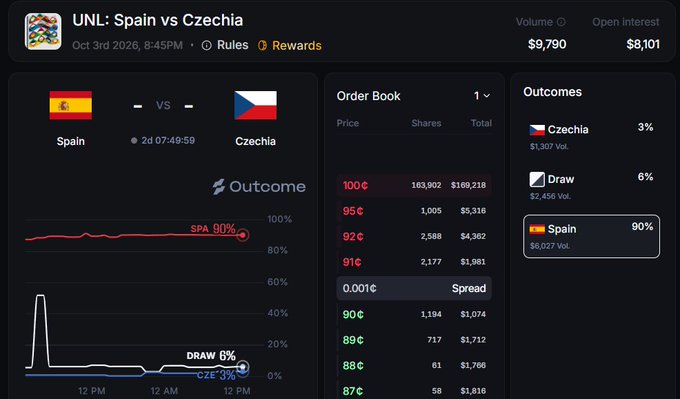Click the UNL tournament logo thumbnail
This screenshot has width=680, height=399.
pyautogui.click(x=43, y=31)
